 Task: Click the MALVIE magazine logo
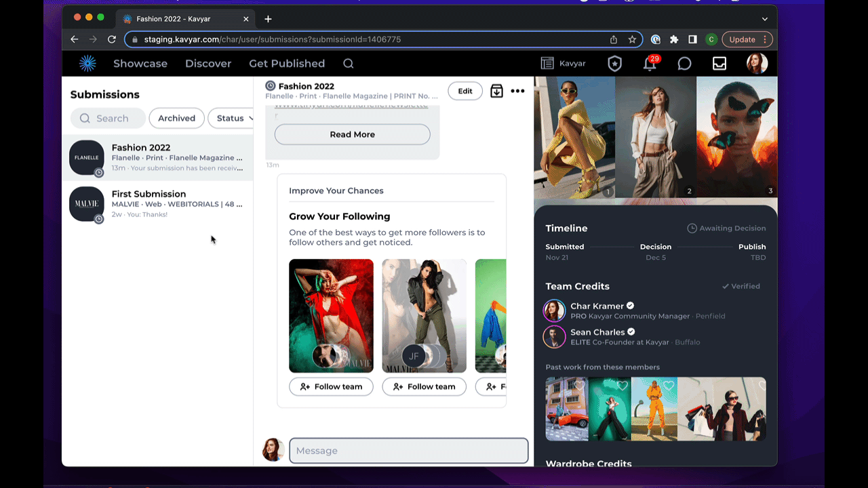click(x=87, y=204)
